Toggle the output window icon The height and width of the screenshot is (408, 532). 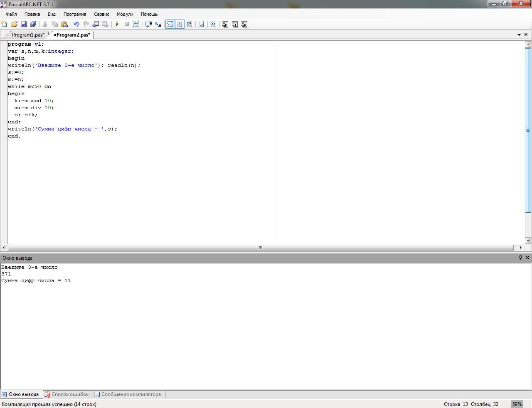click(x=170, y=24)
